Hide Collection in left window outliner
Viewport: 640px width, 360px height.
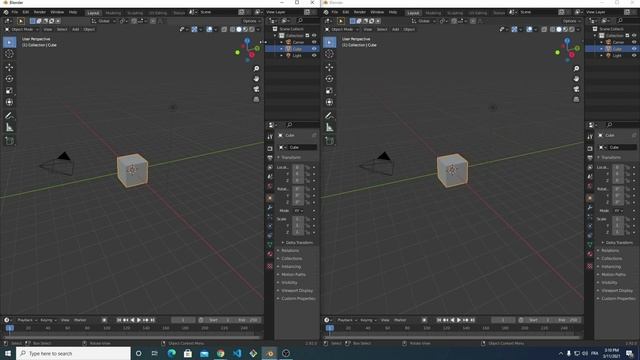(314, 36)
